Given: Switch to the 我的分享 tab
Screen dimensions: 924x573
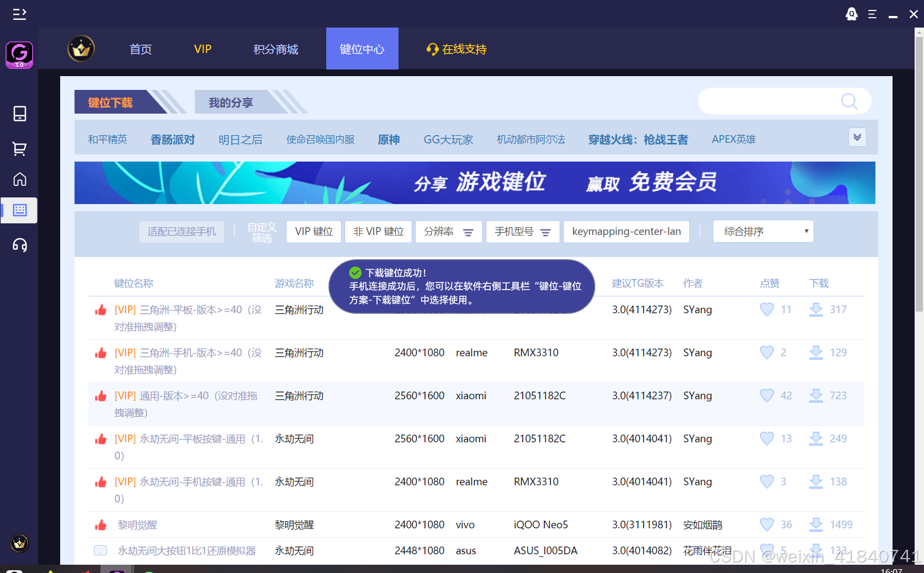Looking at the screenshot, I should coord(241,102).
